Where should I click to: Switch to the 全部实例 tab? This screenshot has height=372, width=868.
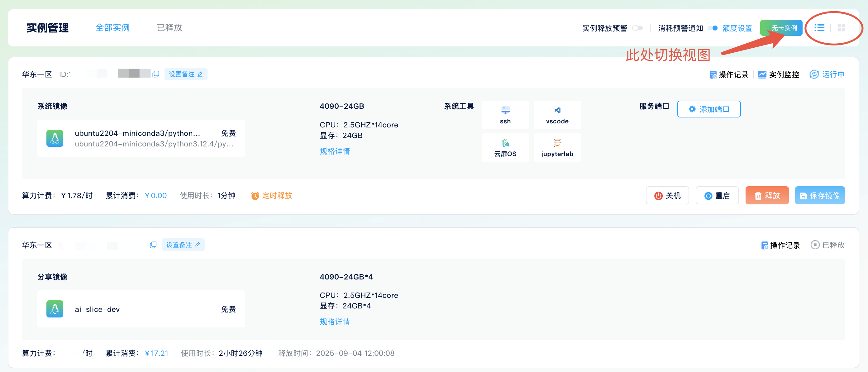(113, 28)
